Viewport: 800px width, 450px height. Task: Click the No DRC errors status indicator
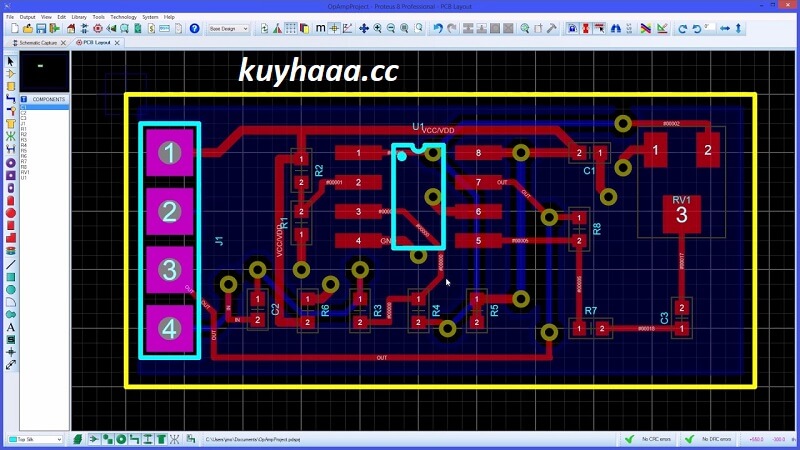(708, 439)
